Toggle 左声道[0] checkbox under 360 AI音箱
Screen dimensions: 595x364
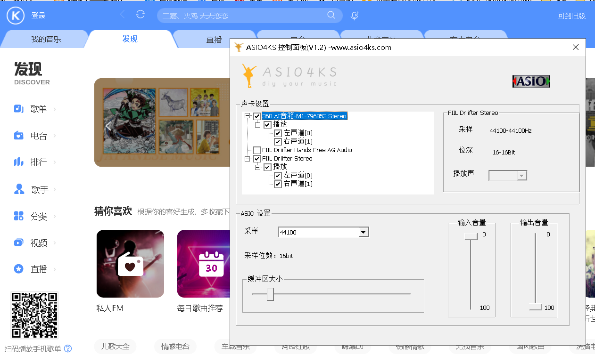278,133
